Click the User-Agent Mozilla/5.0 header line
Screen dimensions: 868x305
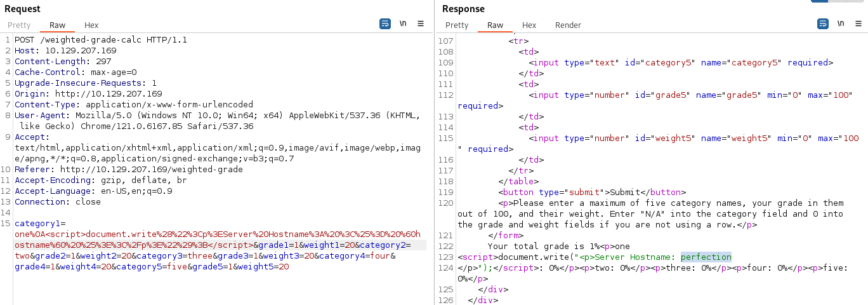point(218,121)
